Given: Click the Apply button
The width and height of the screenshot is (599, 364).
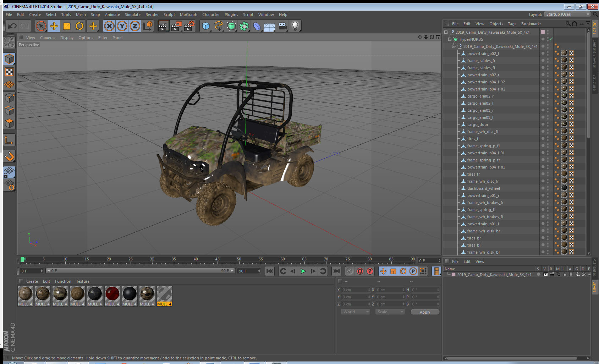Looking at the screenshot, I should click(425, 312).
